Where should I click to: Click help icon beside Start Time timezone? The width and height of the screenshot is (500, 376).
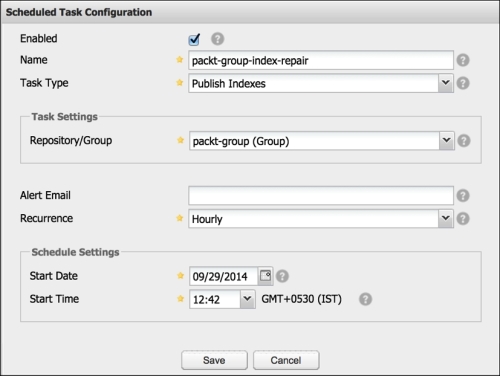pyautogui.click(x=365, y=299)
